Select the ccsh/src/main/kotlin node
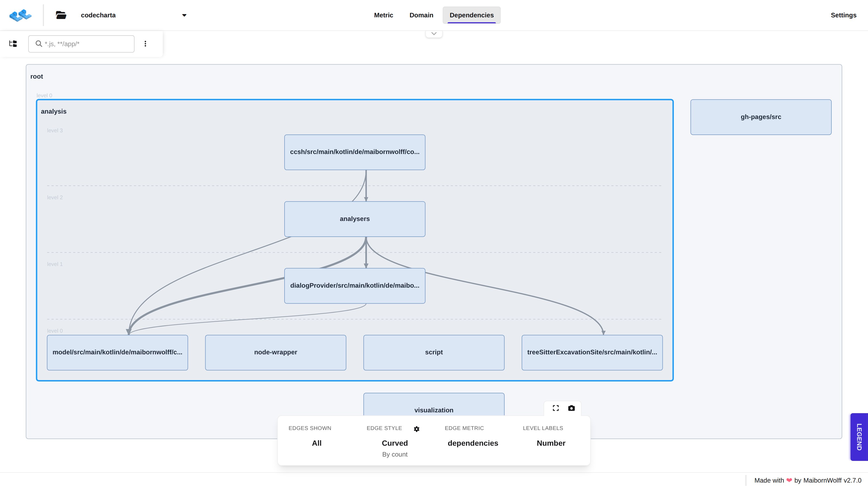Screen dimensions: 868x488 355,152
